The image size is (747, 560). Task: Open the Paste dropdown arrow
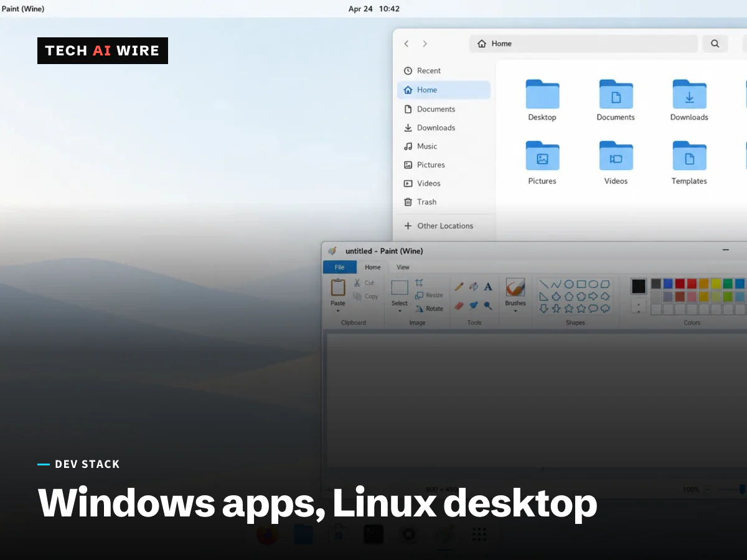338,310
